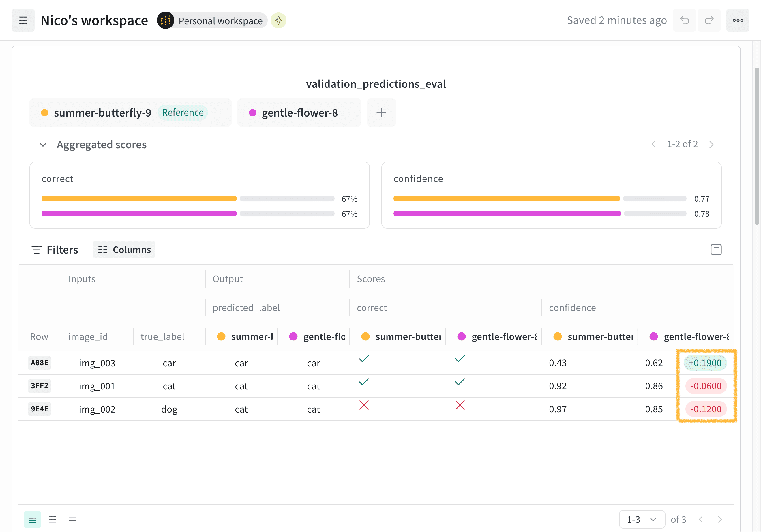
Task: Click the Scores column group header
Action: pyautogui.click(x=371, y=279)
